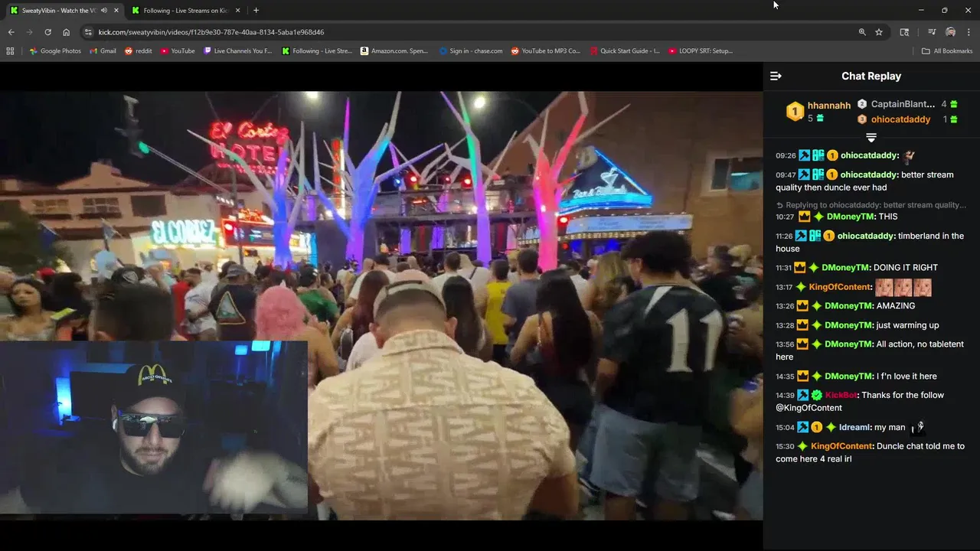Open the Live Channels You F... bookmark

click(237, 51)
